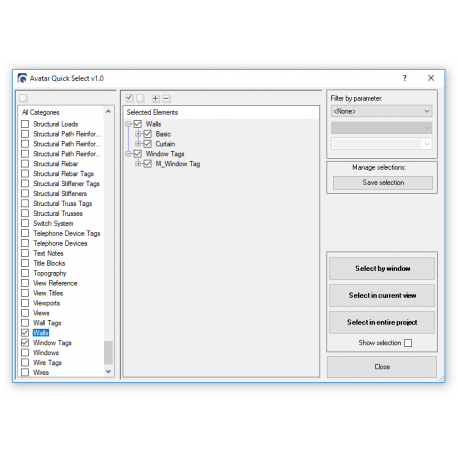The width and height of the screenshot is (458, 458).
Task: Check the Windows category checkbox
Action: pyautogui.click(x=25, y=353)
